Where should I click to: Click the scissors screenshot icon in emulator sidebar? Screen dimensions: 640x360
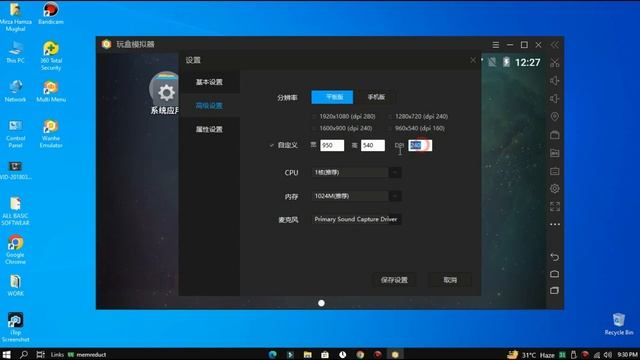[555, 63]
